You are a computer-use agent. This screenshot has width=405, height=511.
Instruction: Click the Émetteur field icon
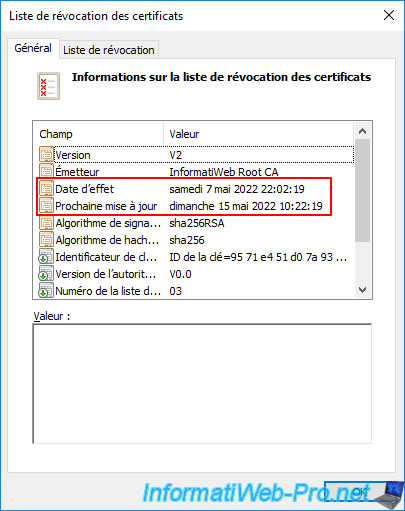[x=46, y=172]
